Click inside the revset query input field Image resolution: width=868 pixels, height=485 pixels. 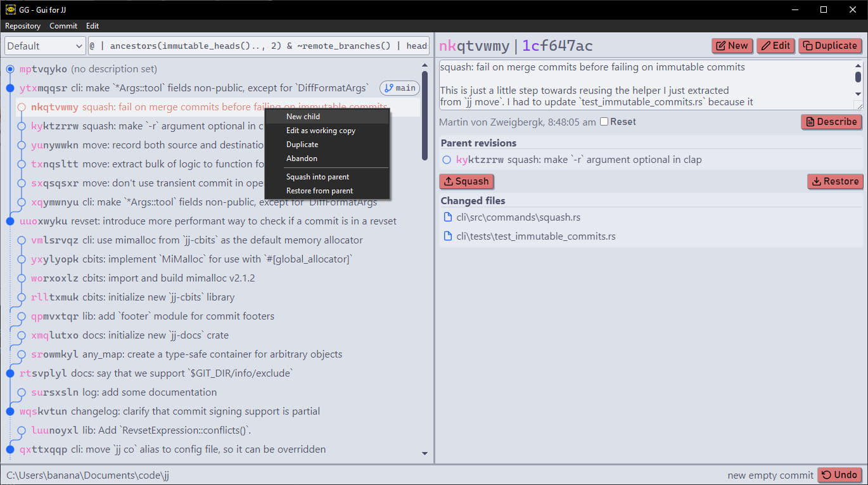click(x=253, y=45)
